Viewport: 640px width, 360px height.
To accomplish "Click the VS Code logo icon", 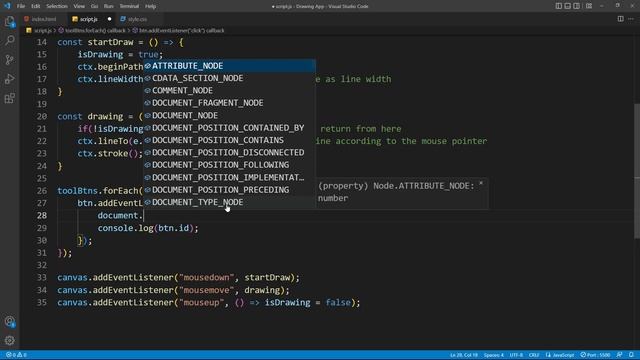I will (x=7, y=6).
